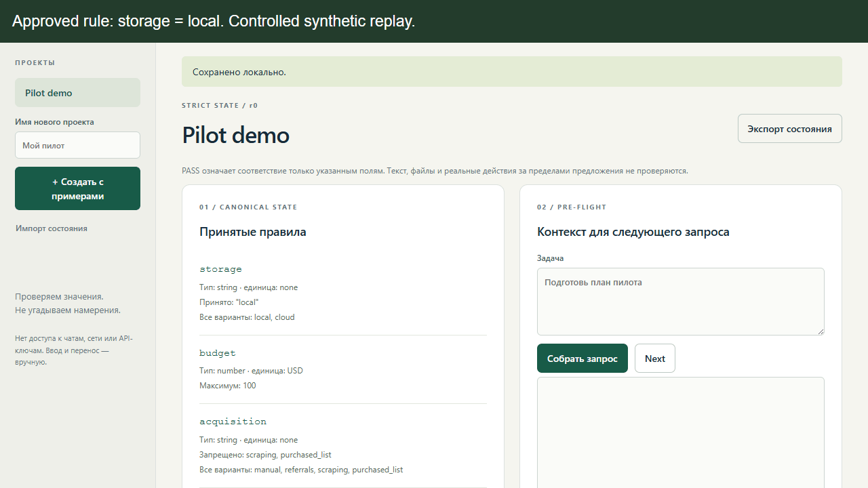The image size is (868, 488).
Task: Click the 02 / PRE-FLIGHT label
Action: [572, 207]
